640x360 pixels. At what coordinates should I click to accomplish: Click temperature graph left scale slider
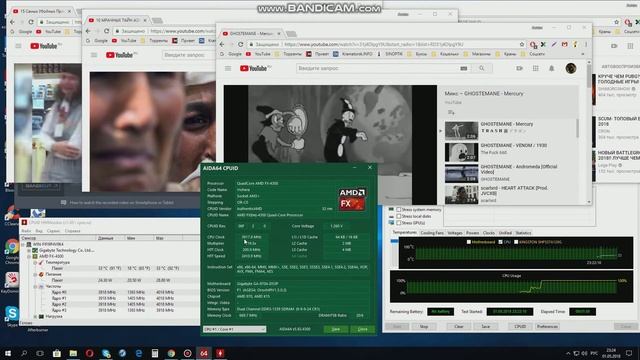[x=394, y=241]
